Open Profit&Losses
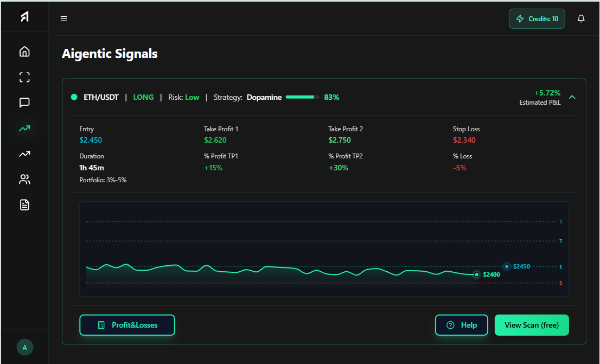 (x=127, y=325)
